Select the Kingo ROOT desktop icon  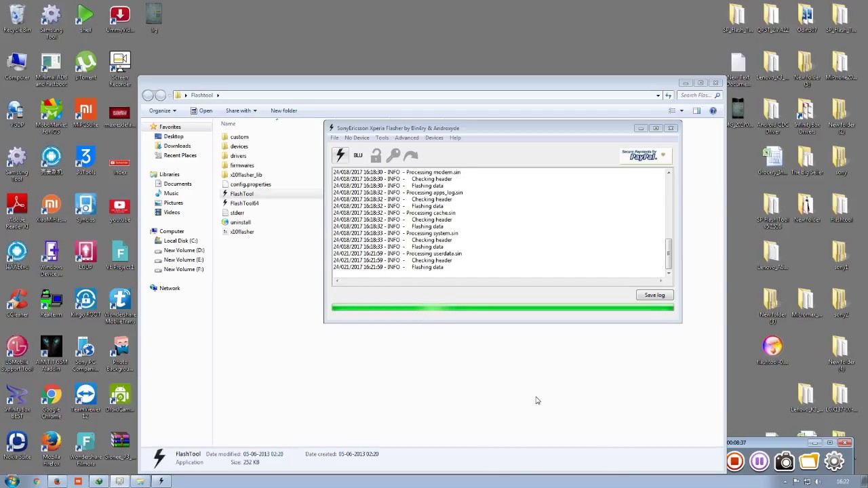click(85, 304)
